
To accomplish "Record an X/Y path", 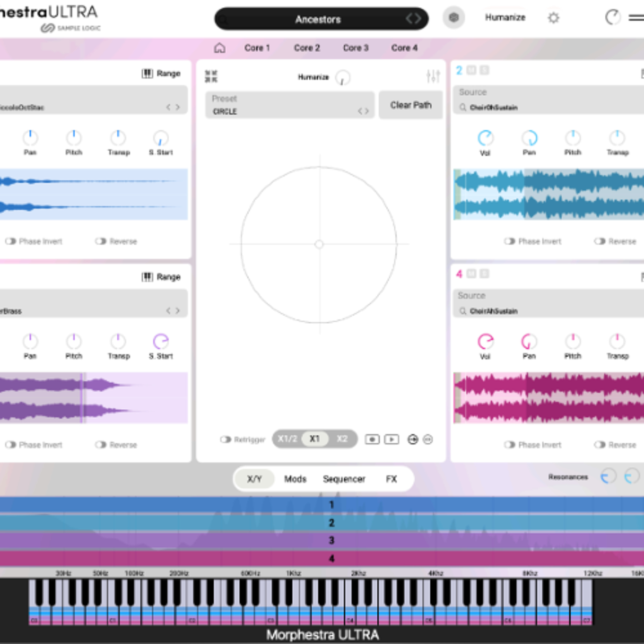I will (x=372, y=439).
